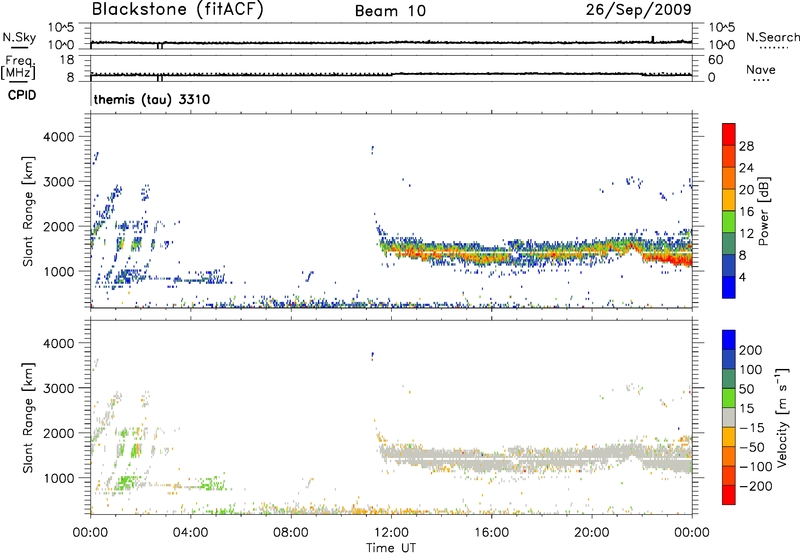
Task: Click the blue top band of Velocity colorbar
Action: (729, 340)
